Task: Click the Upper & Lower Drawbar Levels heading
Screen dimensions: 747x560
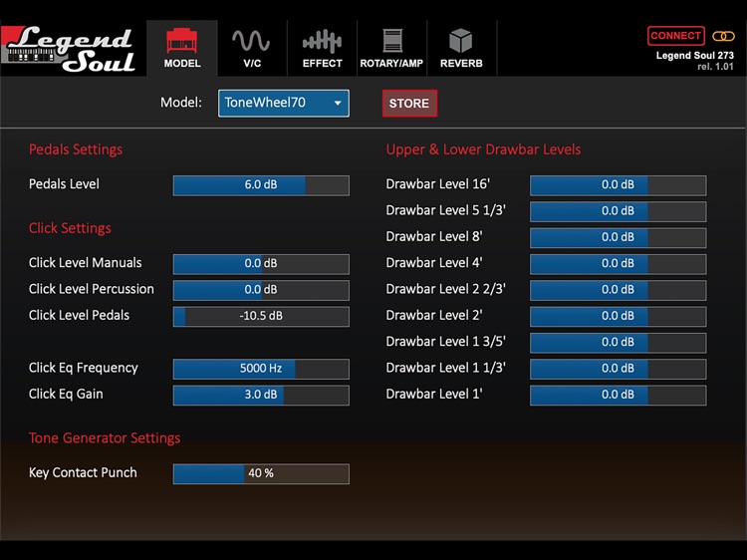Action: click(483, 149)
